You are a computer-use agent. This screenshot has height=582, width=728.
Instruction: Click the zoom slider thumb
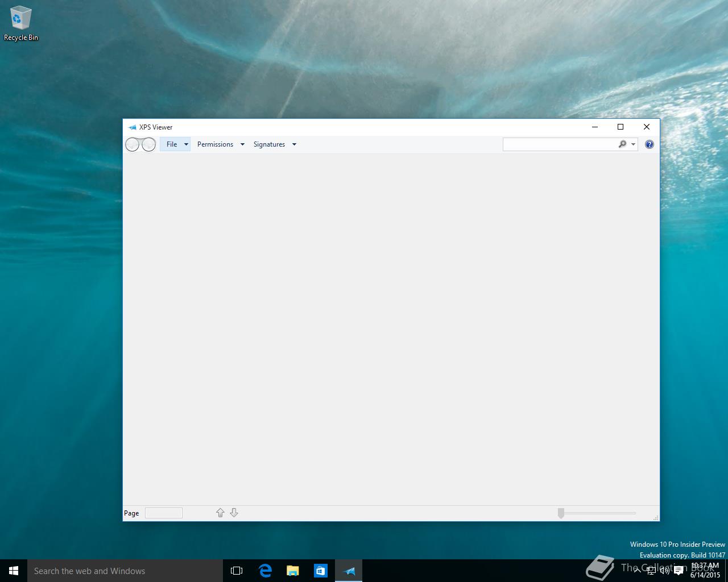click(x=561, y=513)
